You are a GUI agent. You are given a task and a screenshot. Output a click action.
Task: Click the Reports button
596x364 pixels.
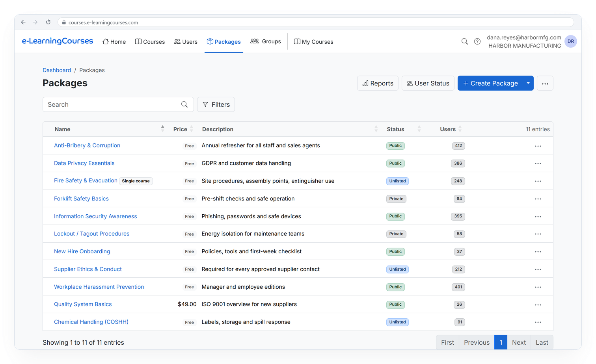(x=378, y=83)
